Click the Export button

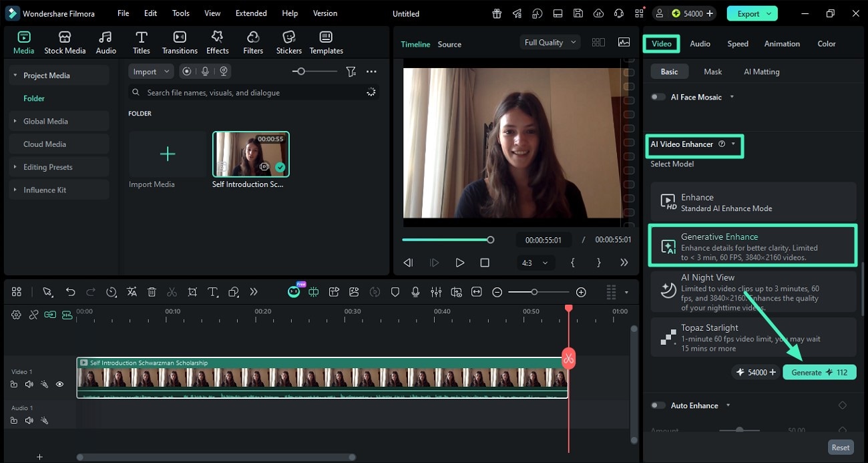pos(752,13)
